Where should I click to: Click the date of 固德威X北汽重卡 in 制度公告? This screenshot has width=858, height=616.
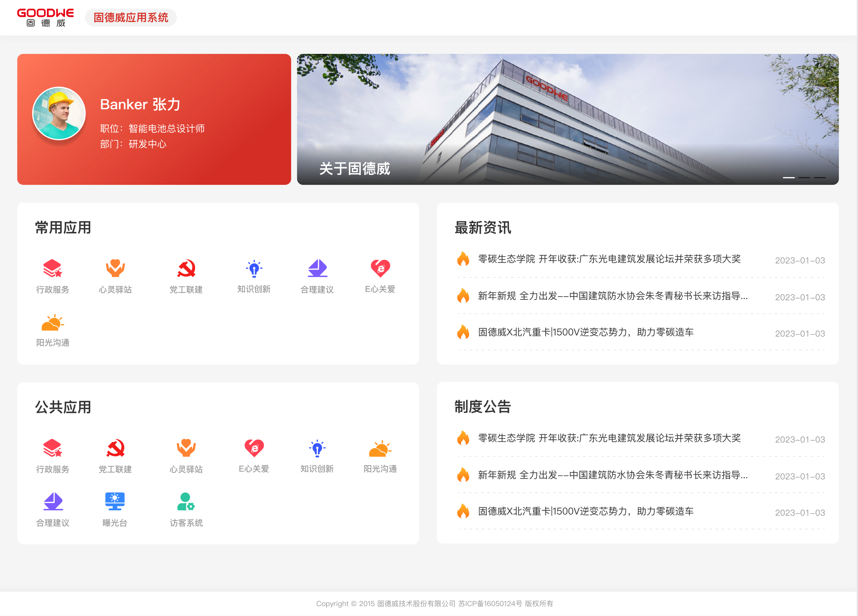[800, 513]
